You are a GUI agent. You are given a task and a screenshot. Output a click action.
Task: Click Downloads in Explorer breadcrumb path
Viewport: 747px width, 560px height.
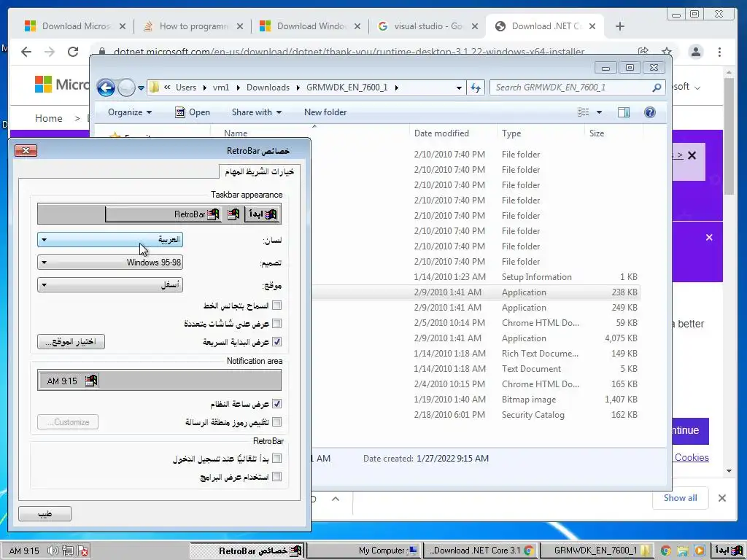click(x=268, y=87)
